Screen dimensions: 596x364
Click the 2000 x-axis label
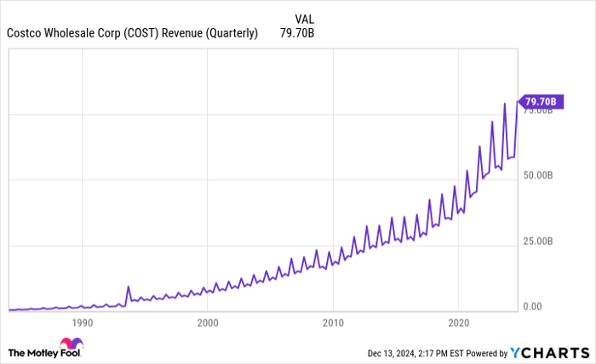208,323
